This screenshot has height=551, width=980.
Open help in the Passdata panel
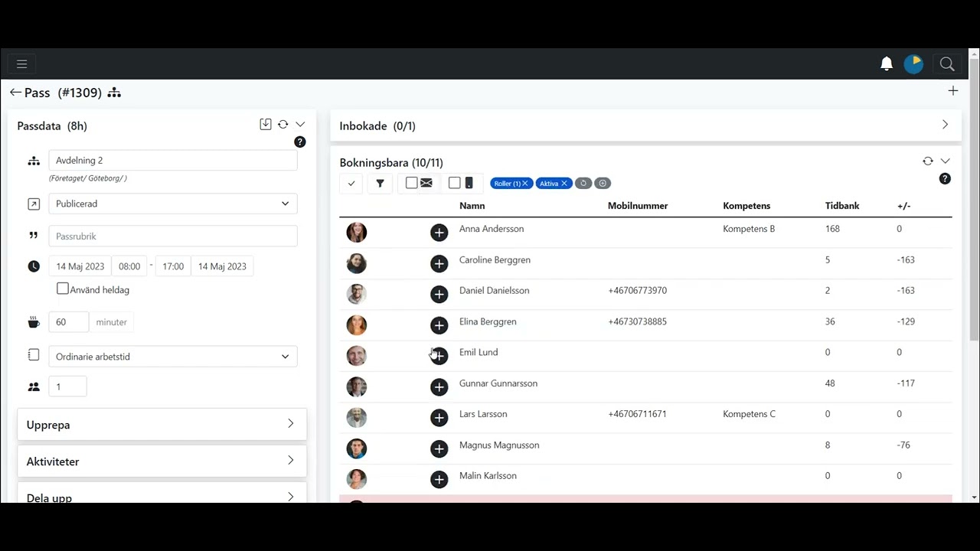tap(300, 142)
